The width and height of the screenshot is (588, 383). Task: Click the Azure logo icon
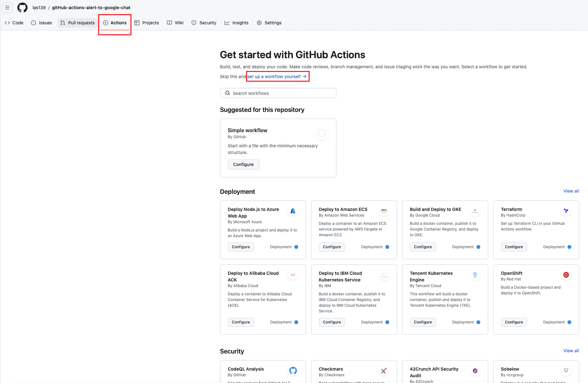(293, 211)
